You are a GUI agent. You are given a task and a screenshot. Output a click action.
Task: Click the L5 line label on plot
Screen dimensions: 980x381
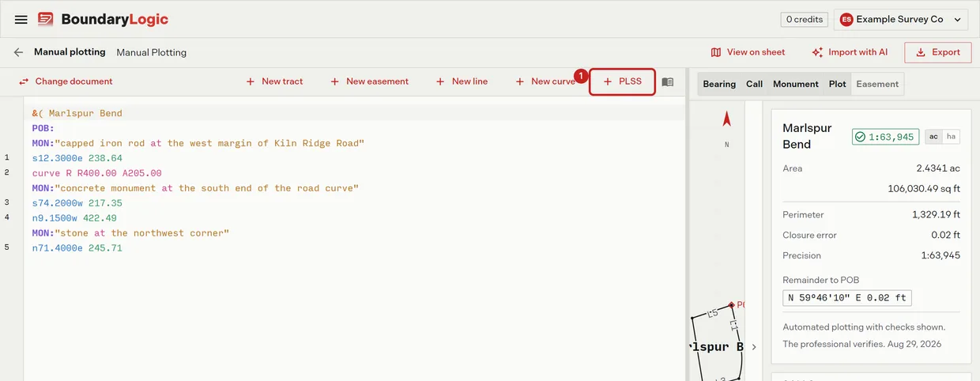coord(713,313)
